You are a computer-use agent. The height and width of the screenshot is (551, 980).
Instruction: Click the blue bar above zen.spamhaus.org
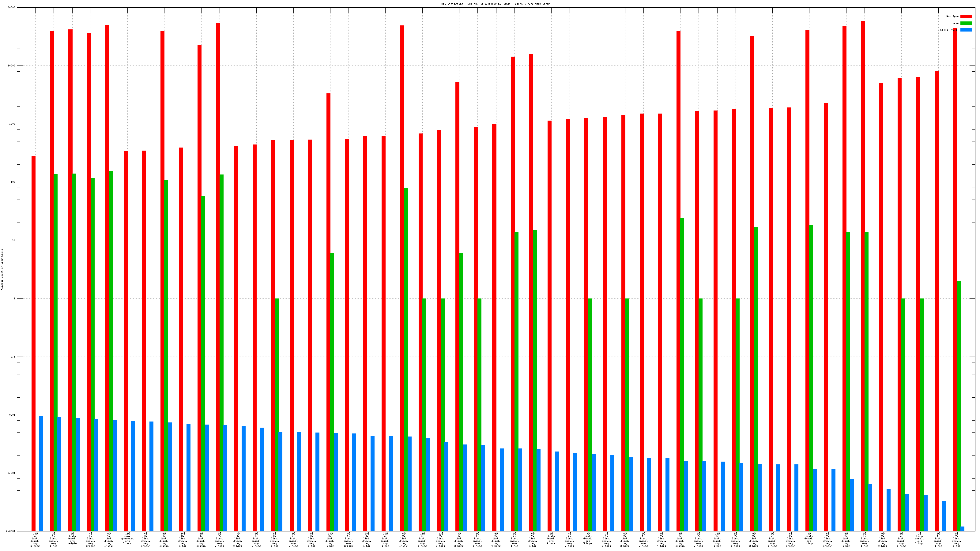tap(133, 476)
